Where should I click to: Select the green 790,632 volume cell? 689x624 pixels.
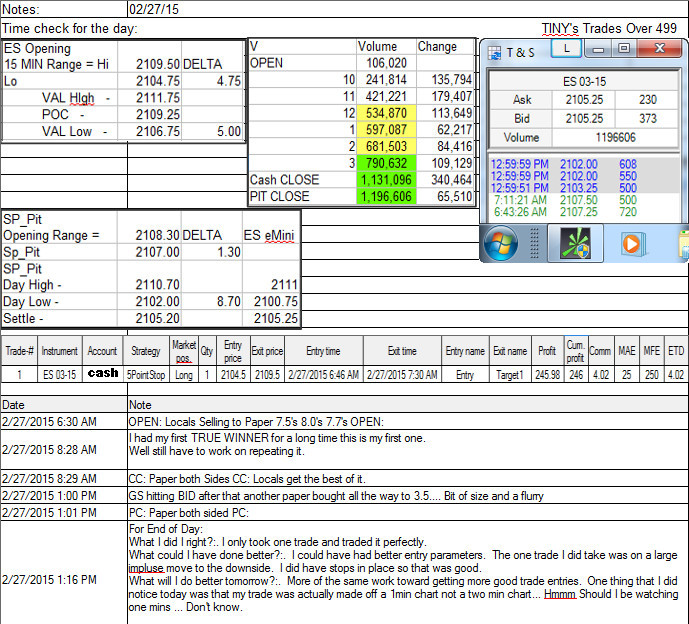click(x=386, y=163)
